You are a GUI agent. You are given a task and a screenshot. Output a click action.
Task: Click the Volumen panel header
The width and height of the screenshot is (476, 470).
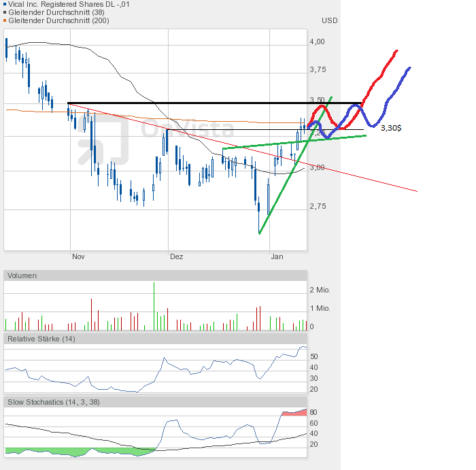[x=155, y=275]
